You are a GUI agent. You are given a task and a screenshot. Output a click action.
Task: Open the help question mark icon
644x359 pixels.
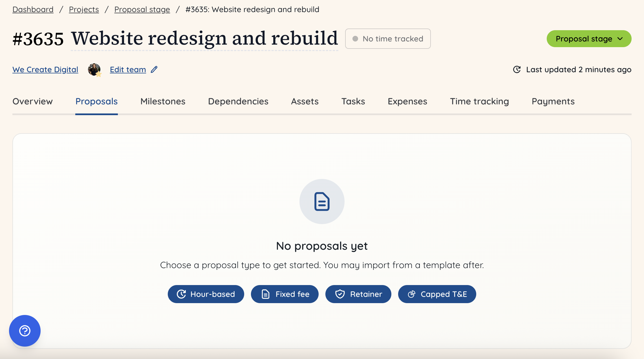click(25, 330)
